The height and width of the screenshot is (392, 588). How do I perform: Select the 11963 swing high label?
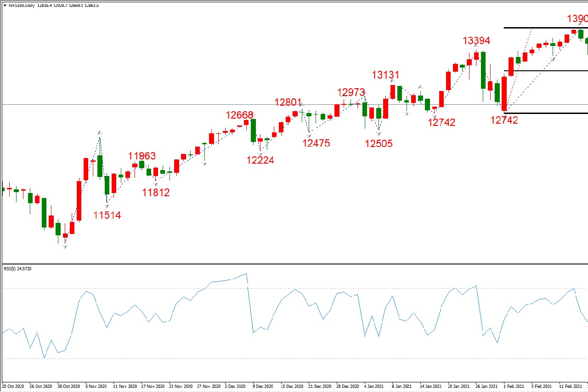coord(142,156)
